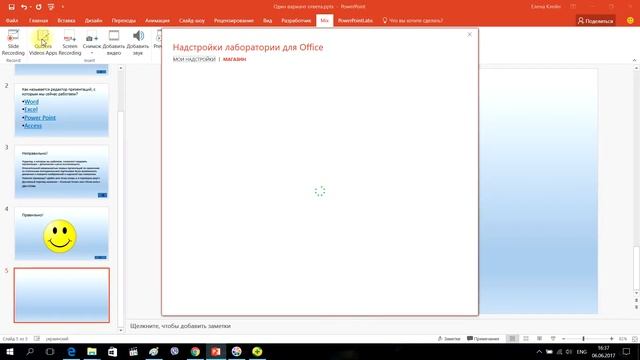Open Microsoft Edge from taskbar

[71, 351]
